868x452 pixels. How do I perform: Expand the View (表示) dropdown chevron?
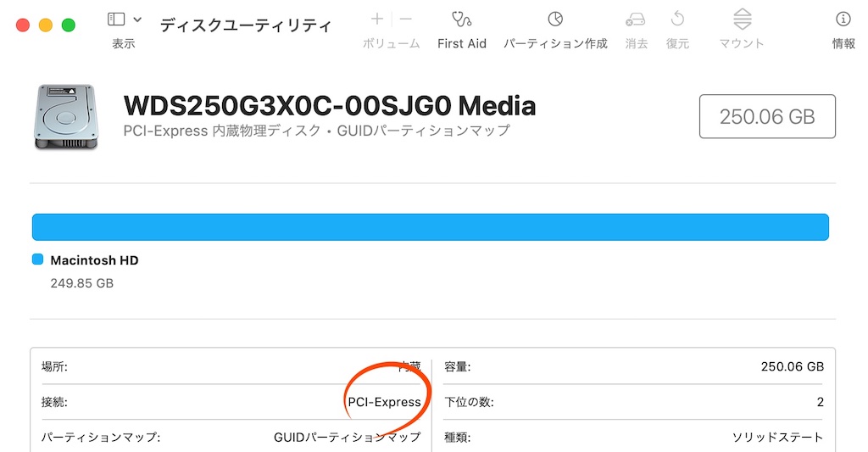[x=137, y=20]
